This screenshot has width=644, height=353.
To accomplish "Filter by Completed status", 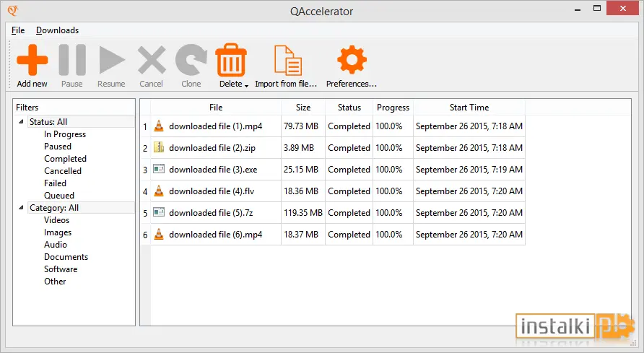I will tap(65, 159).
